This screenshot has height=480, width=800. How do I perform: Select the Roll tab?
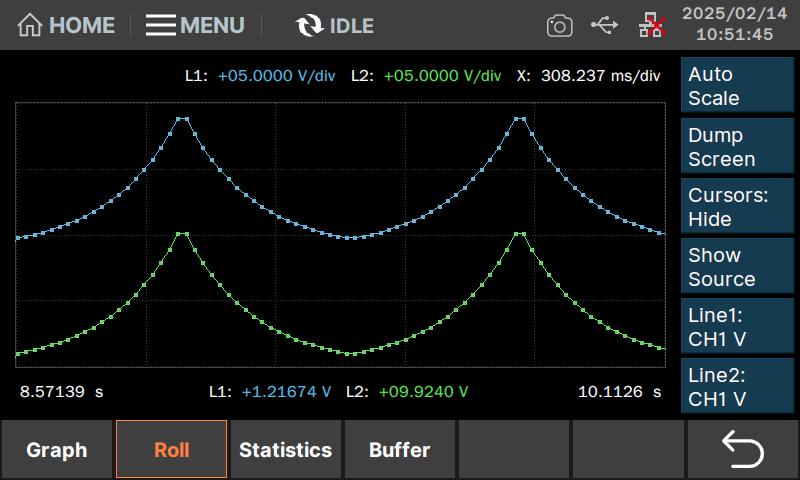(172, 450)
